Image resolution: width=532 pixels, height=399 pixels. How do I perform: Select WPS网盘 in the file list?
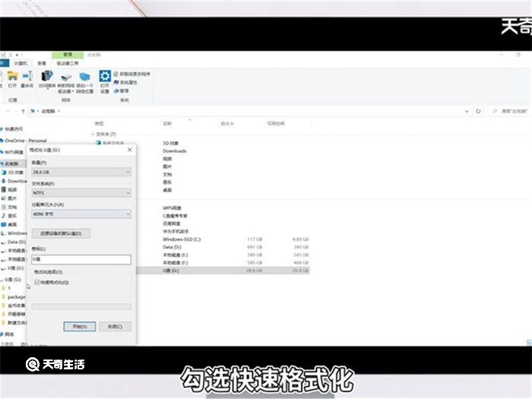[x=172, y=208]
